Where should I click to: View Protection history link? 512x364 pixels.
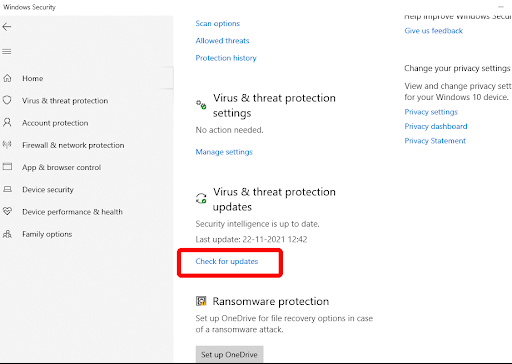(x=226, y=58)
